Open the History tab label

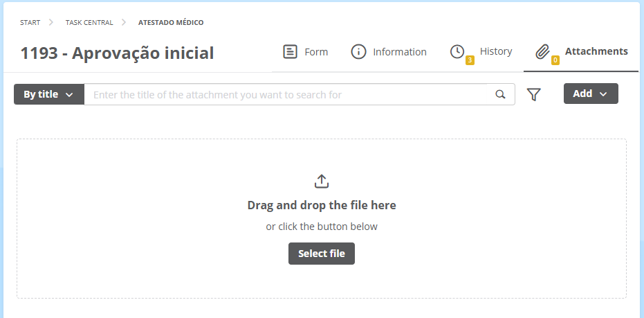(496, 51)
